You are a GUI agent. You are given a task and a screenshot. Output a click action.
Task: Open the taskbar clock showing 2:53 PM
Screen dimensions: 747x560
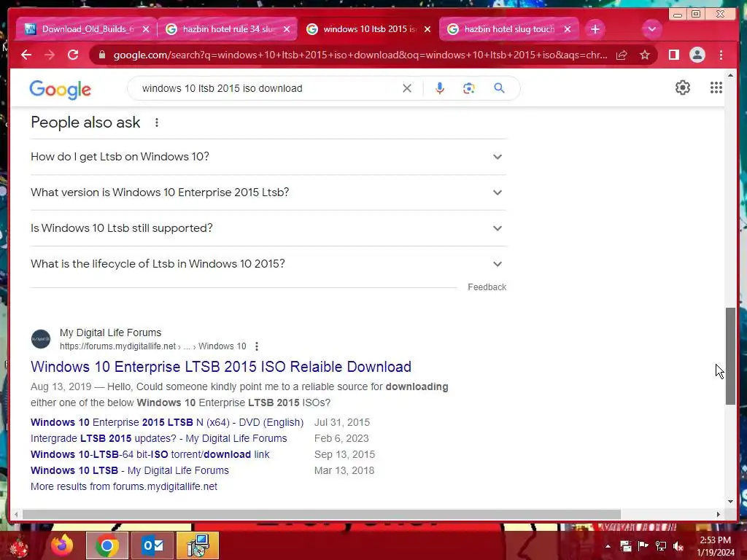pos(716,546)
